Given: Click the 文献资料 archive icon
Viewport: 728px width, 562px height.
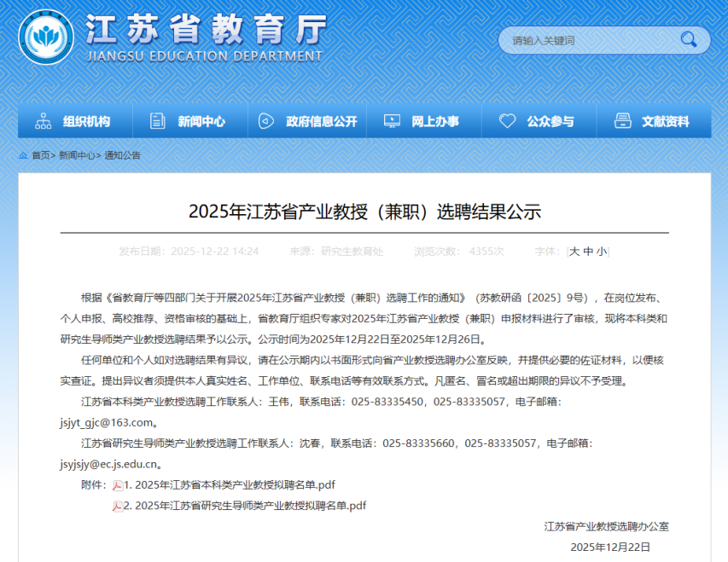Looking at the screenshot, I should tap(622, 121).
